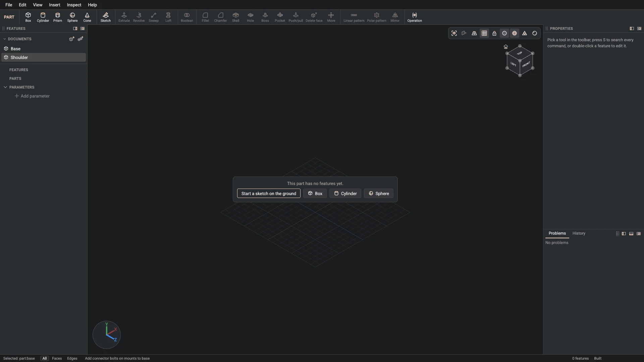Dock Properties panel to side icon
Viewport: 644px width, 362px height.
point(632,28)
